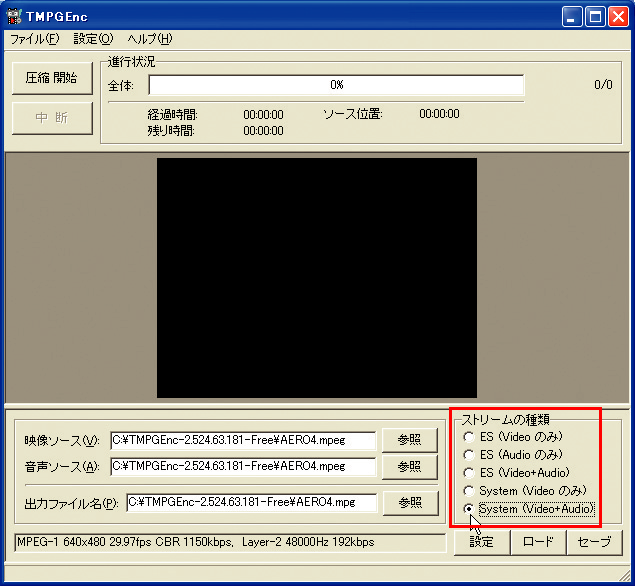The width and height of the screenshot is (635, 586).
Task: Maximize the TMPGEnc window
Action: coord(595,17)
